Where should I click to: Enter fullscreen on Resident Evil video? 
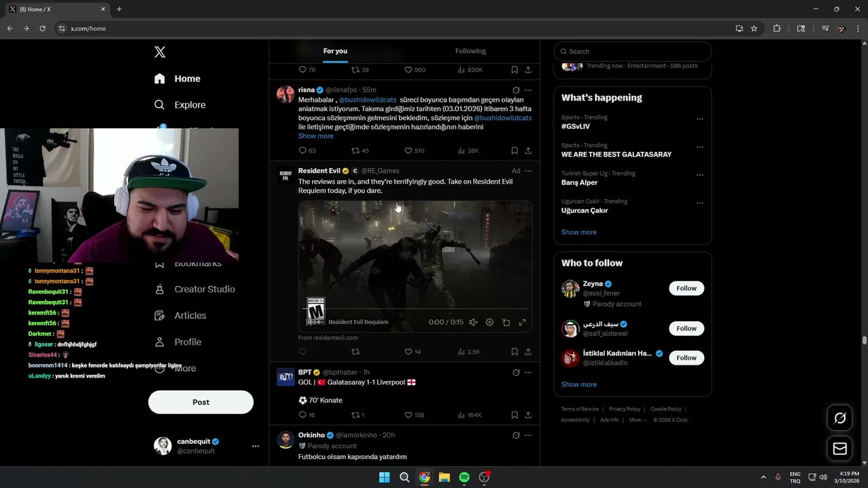522,323
